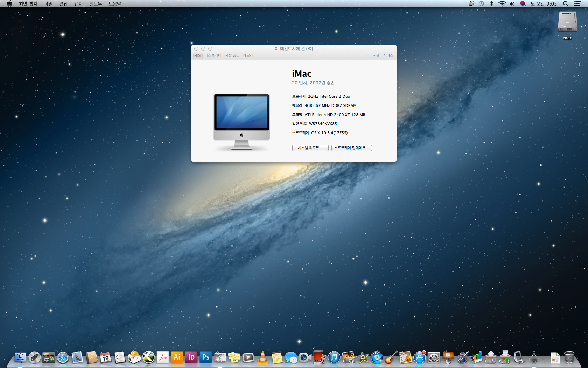
Task: Open the App Store dock icon
Action: coord(419,357)
